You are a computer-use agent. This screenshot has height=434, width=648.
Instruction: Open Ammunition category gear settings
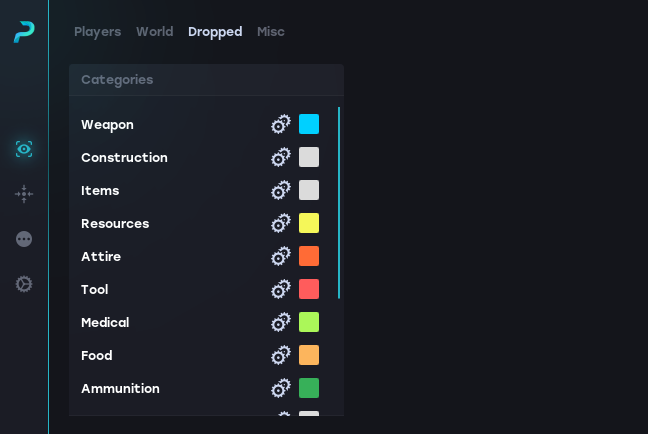coord(281,389)
